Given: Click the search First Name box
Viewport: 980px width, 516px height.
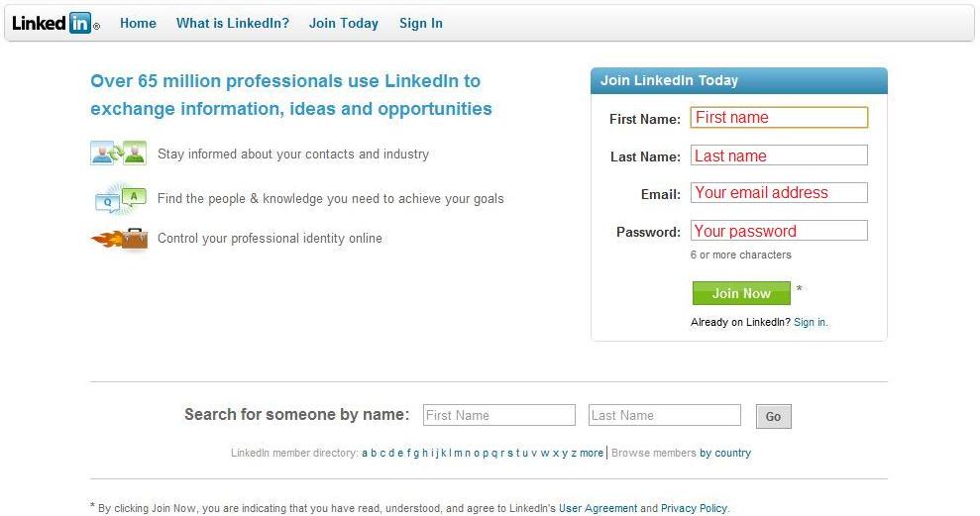Looking at the screenshot, I should tap(499, 415).
